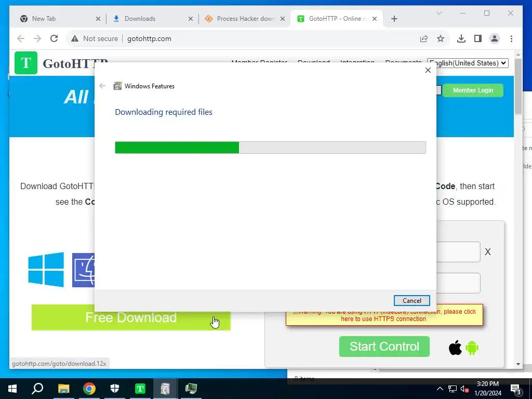Open File Explorer from taskbar
The height and width of the screenshot is (399, 532).
(x=63, y=389)
